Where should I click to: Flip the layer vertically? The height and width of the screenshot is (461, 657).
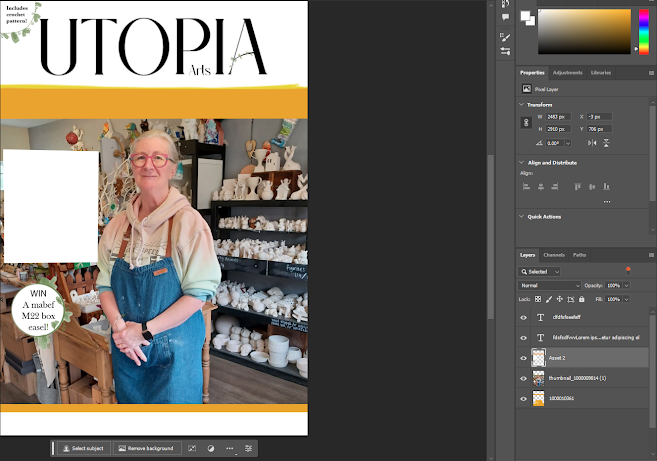coord(606,143)
